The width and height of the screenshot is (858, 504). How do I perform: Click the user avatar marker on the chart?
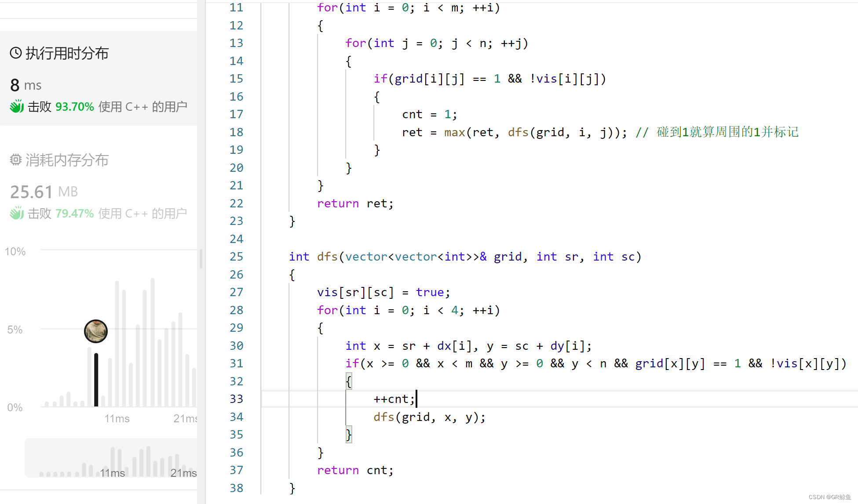pos(96,331)
